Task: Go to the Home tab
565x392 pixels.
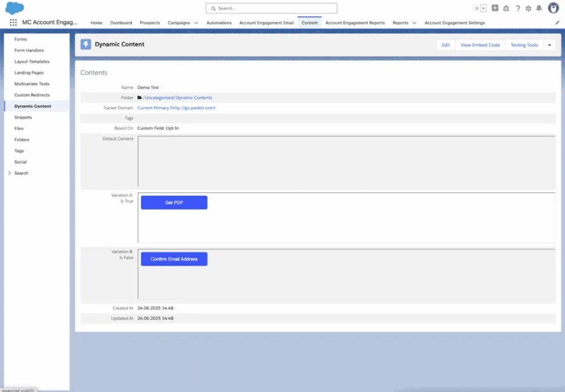Action: point(96,23)
